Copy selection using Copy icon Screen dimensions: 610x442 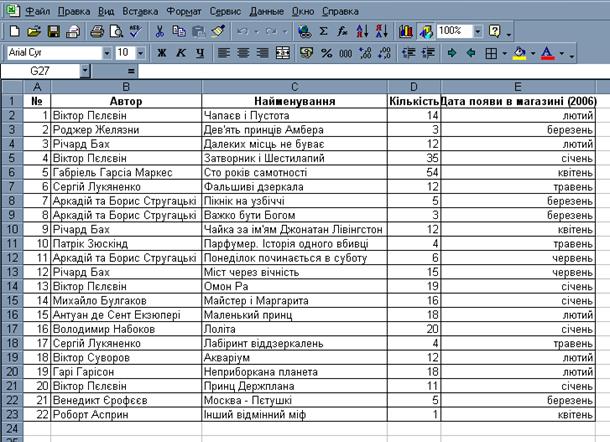[x=179, y=31]
